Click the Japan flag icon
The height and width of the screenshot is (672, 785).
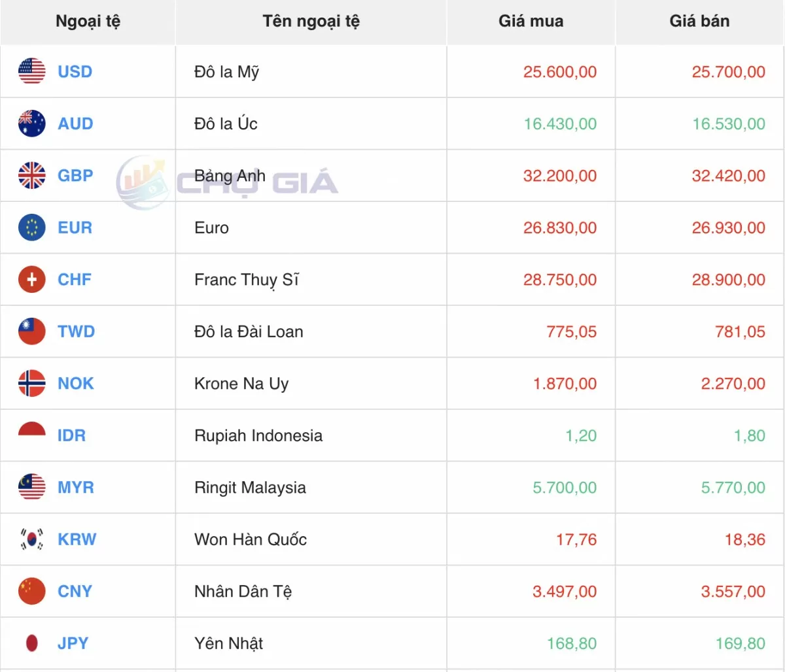[31, 643]
